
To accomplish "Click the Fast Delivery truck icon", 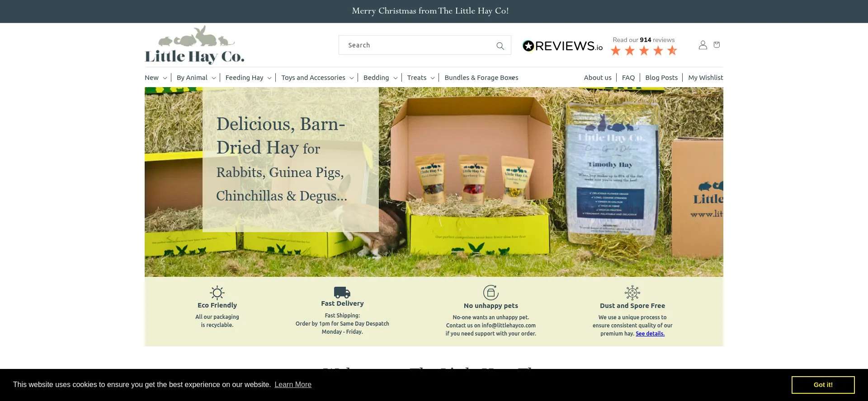I will coord(342,292).
